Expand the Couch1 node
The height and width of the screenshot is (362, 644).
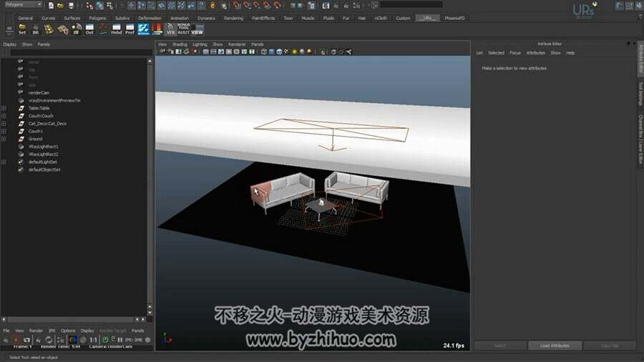pos(4,132)
